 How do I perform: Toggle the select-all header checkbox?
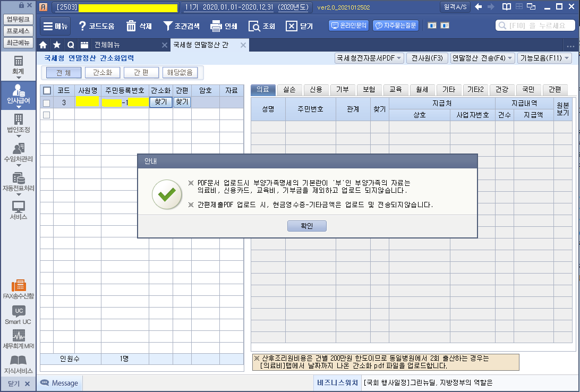click(47, 90)
